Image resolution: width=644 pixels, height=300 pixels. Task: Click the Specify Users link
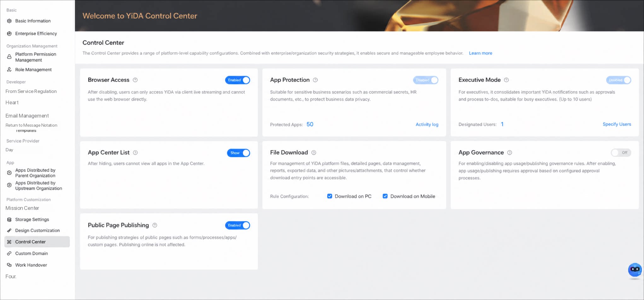click(617, 124)
